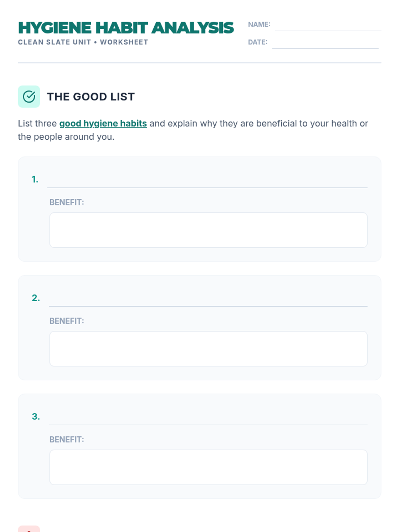
Task: Click habit line number 3
Action: (208, 419)
